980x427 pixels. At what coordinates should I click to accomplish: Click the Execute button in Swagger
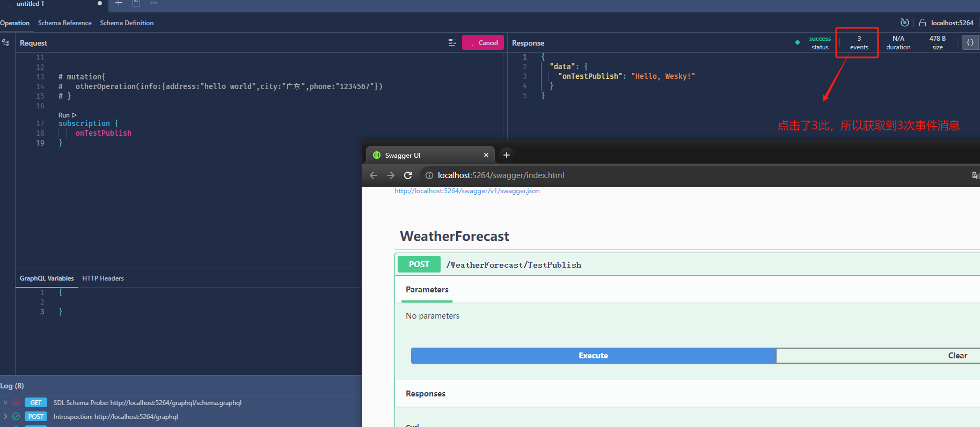coord(593,356)
